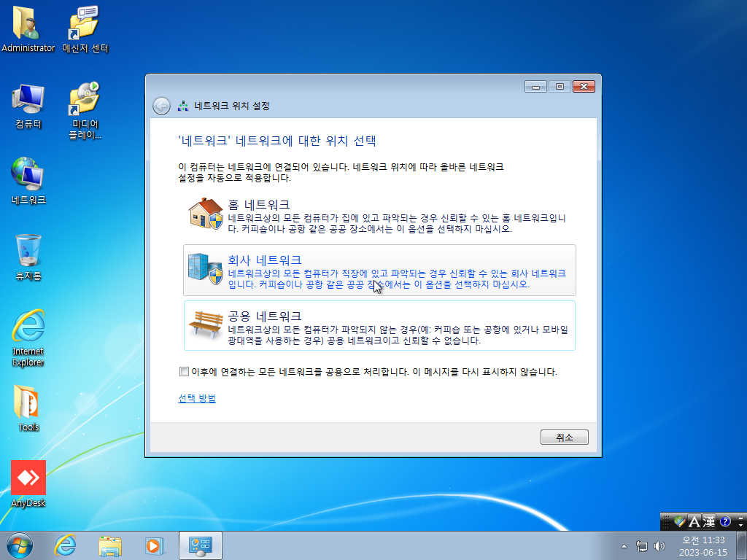Click the language bar tool icon beside the A indicator

click(680, 522)
